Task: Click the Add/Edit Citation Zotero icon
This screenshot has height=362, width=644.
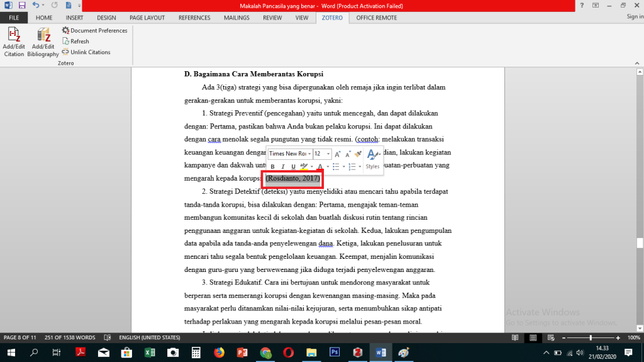Action: [x=14, y=42]
